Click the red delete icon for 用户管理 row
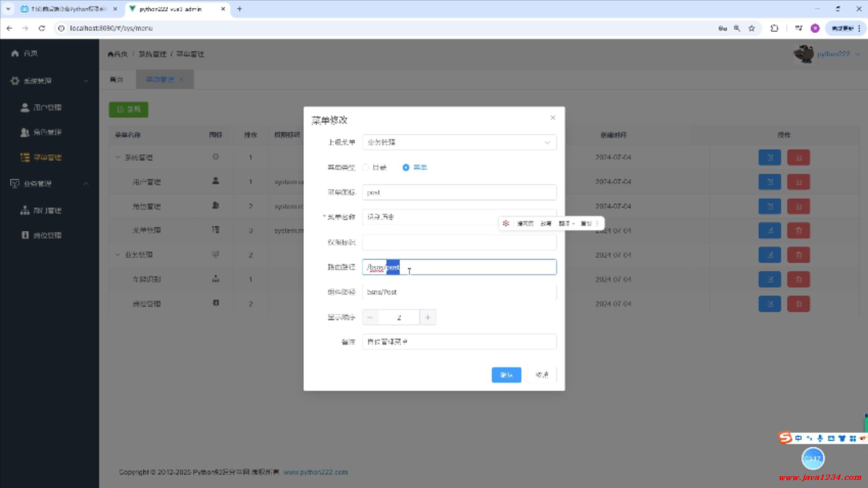Image resolution: width=868 pixels, height=488 pixels. 798,182
